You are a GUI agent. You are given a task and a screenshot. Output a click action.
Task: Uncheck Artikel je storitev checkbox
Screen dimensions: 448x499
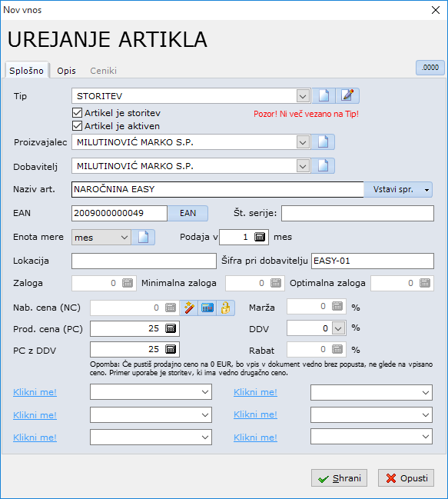coord(78,113)
